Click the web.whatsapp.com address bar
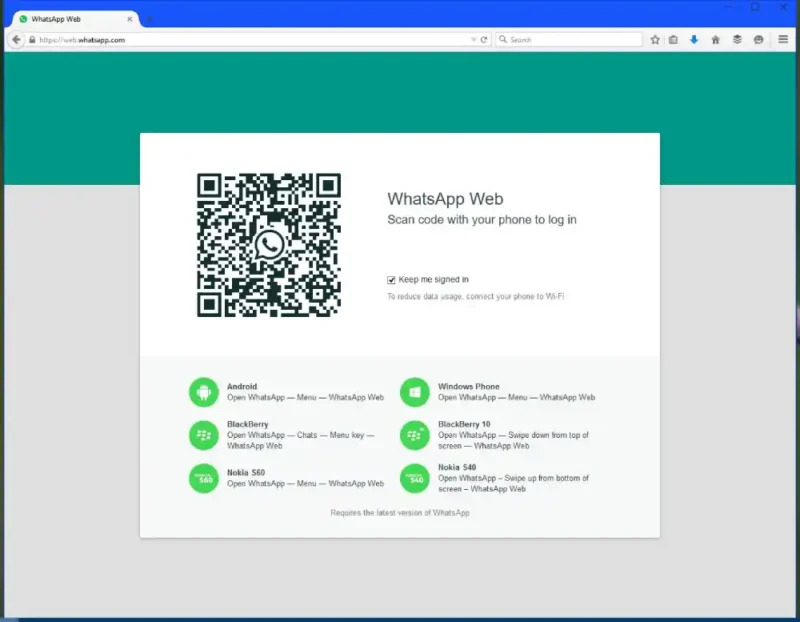The width and height of the screenshot is (800, 622). pyautogui.click(x=258, y=40)
